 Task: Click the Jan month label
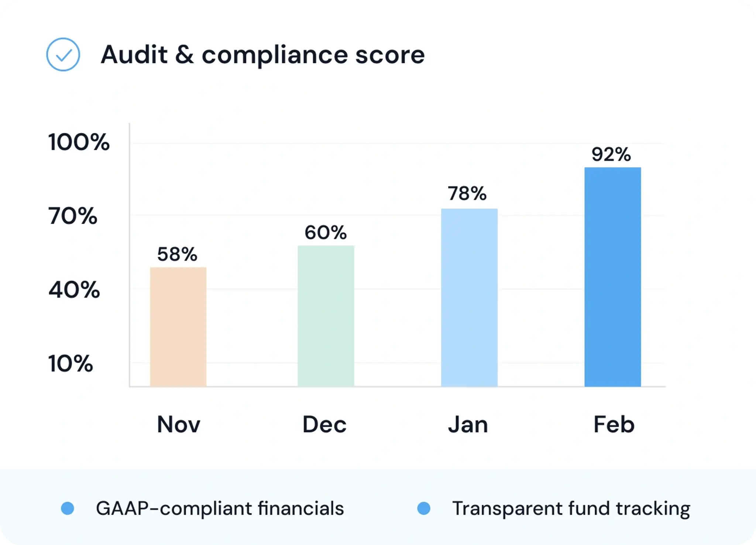click(x=468, y=424)
